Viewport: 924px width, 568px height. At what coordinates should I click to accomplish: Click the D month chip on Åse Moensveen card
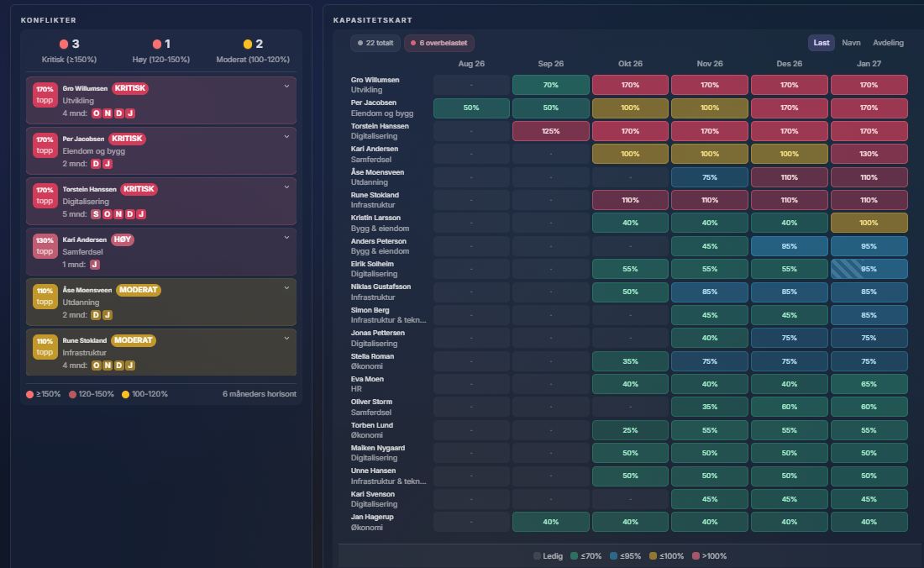[96, 315]
